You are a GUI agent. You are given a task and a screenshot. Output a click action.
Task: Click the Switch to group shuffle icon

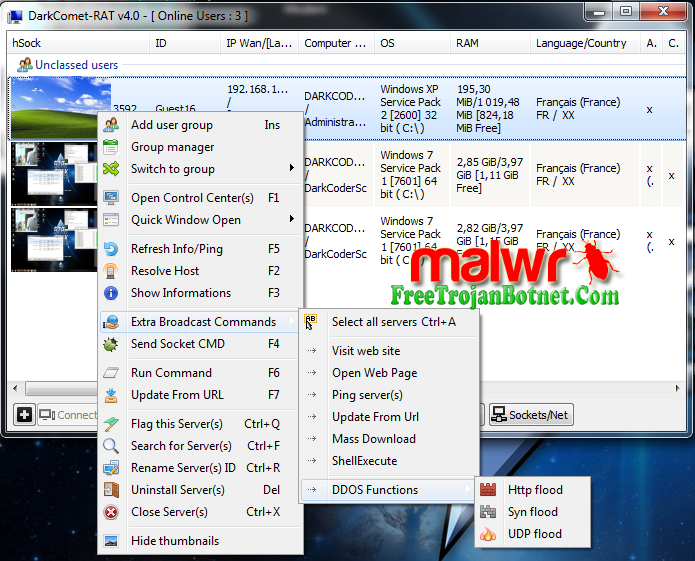[111, 169]
